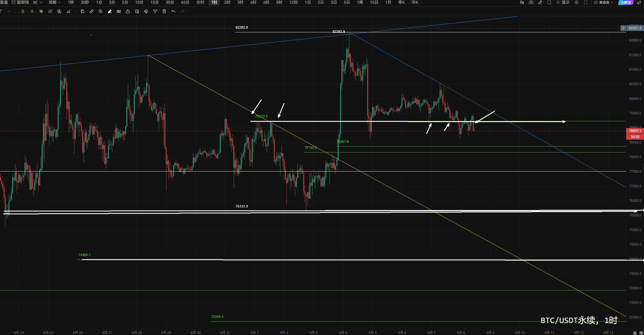Switch to the 季K timeframe

tap(402, 2)
